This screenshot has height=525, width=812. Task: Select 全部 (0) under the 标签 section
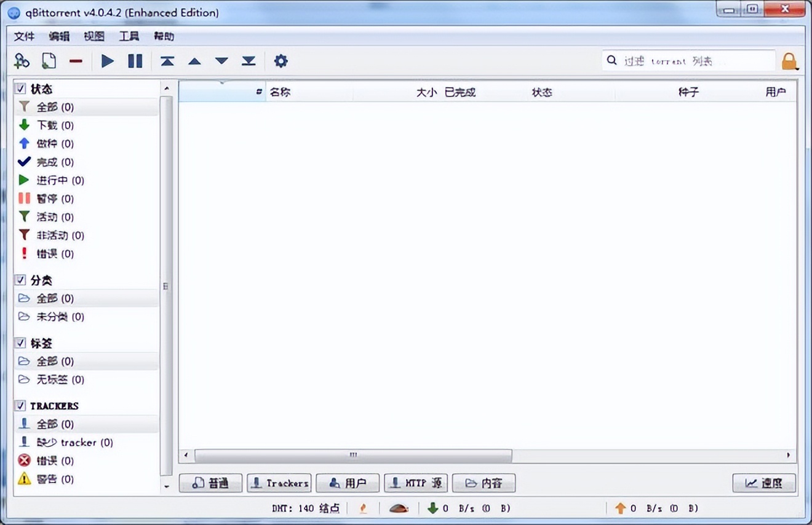click(86, 361)
